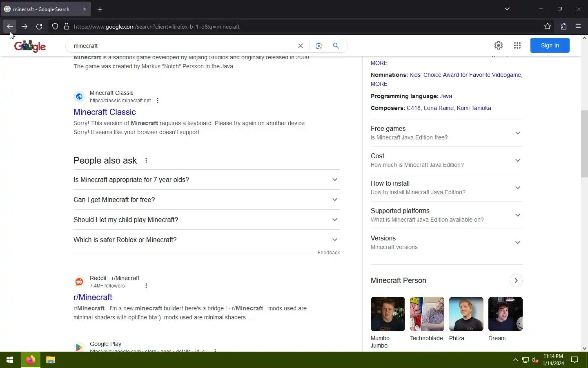Submit the search with the magnifier icon

(336, 46)
